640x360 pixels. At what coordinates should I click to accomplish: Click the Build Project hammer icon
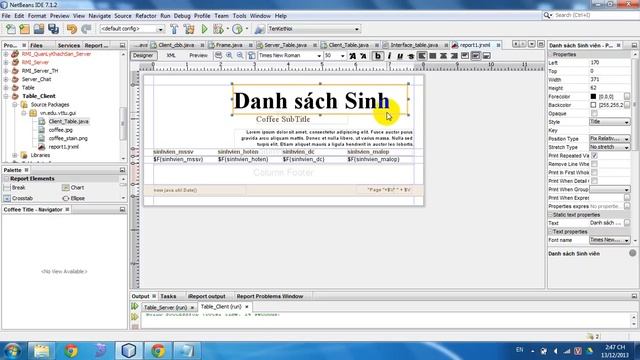coord(174,29)
